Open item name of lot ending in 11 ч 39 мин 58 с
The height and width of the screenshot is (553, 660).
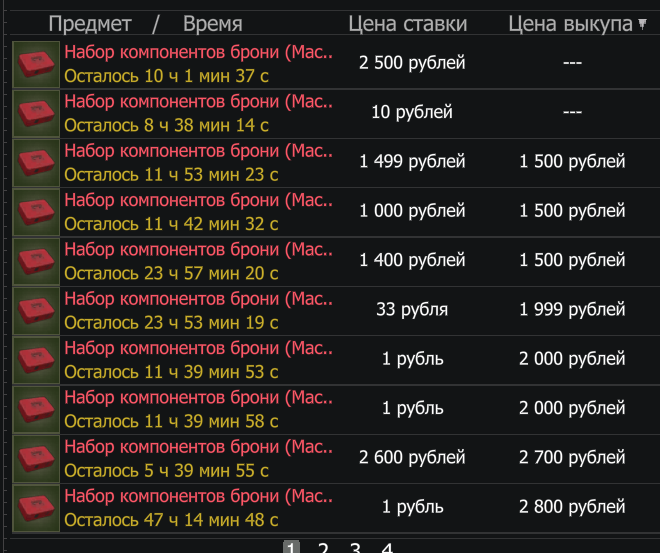click(x=198, y=397)
